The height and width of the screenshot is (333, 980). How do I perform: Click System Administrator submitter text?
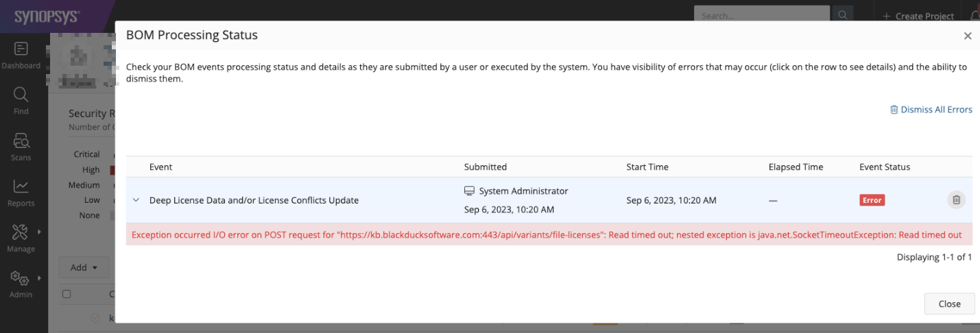click(x=523, y=191)
